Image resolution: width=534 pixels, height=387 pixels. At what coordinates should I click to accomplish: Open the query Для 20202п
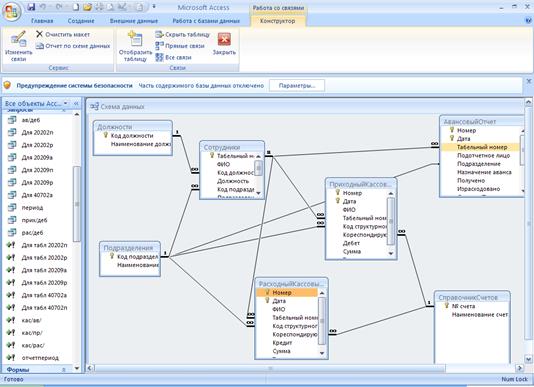(37, 133)
